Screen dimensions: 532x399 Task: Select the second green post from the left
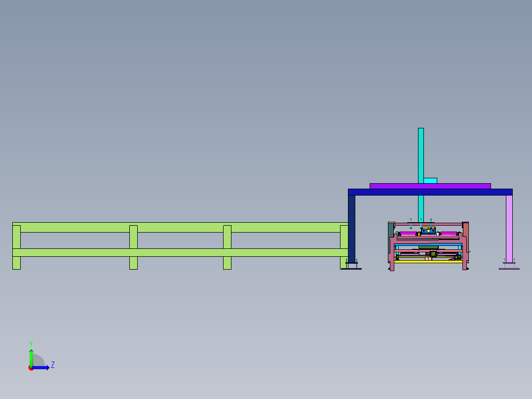tap(133, 247)
